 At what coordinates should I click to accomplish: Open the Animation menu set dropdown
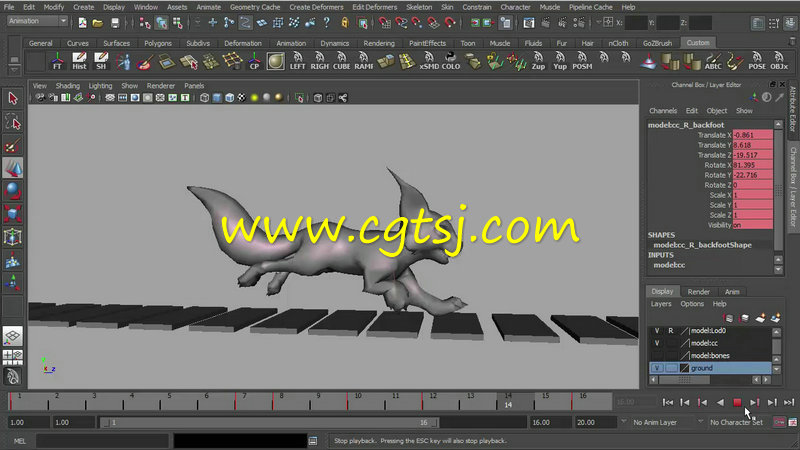click(38, 21)
